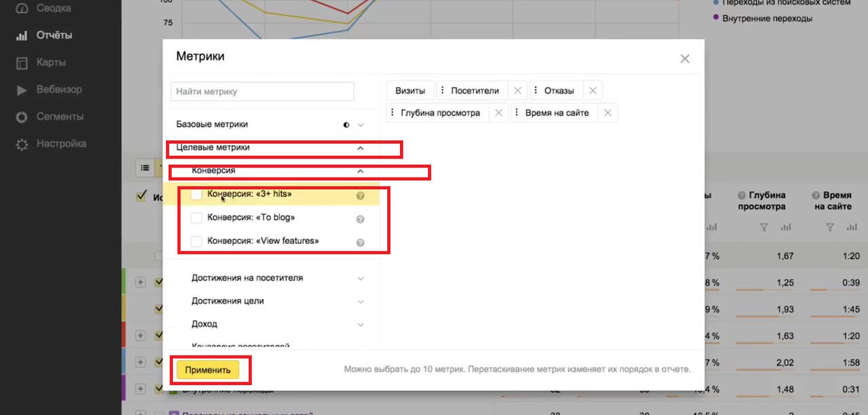868x415 pixels.
Task: Show help for Конверсия «View features»
Action: (x=360, y=242)
